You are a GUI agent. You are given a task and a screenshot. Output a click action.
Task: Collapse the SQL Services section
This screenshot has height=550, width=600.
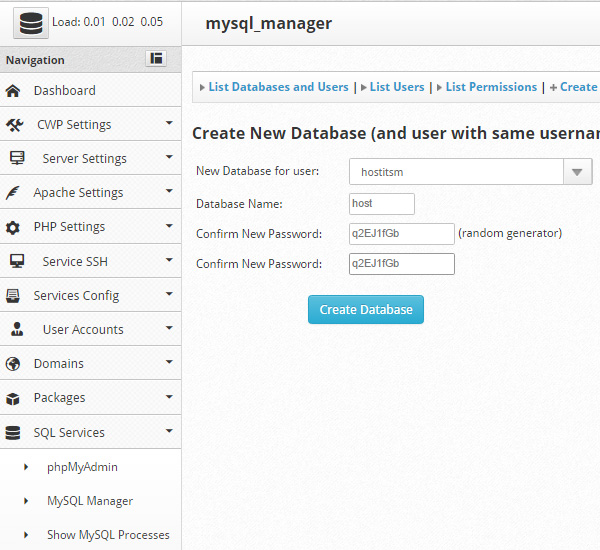click(x=90, y=433)
